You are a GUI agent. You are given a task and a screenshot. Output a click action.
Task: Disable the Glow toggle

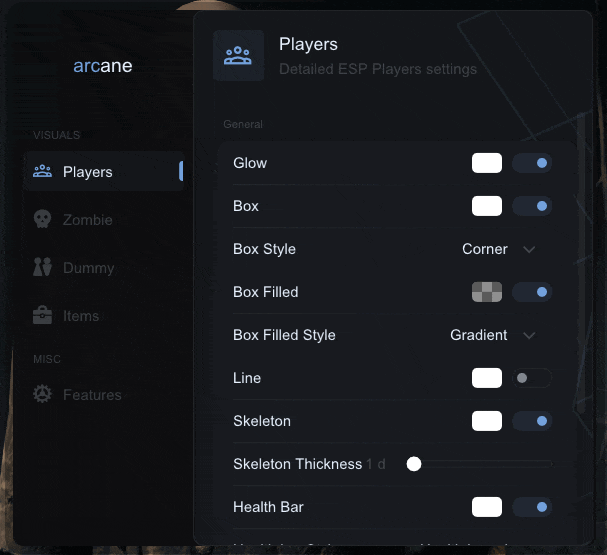(531, 163)
